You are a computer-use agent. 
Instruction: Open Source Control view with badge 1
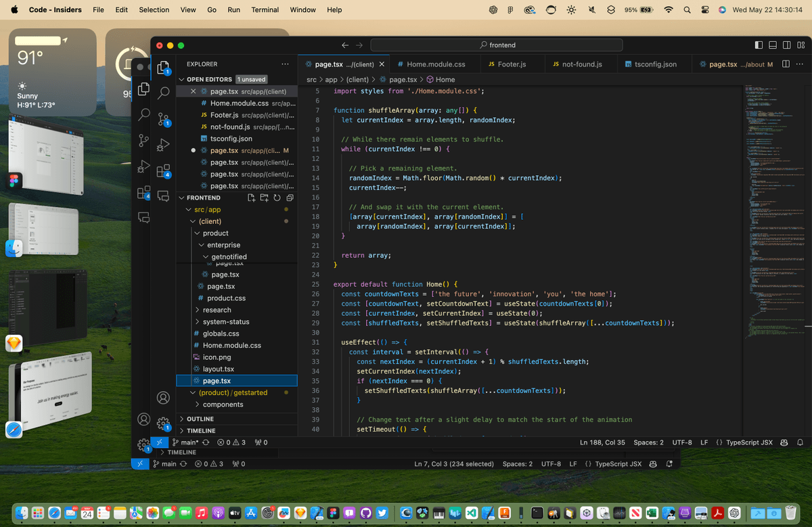[x=163, y=119]
